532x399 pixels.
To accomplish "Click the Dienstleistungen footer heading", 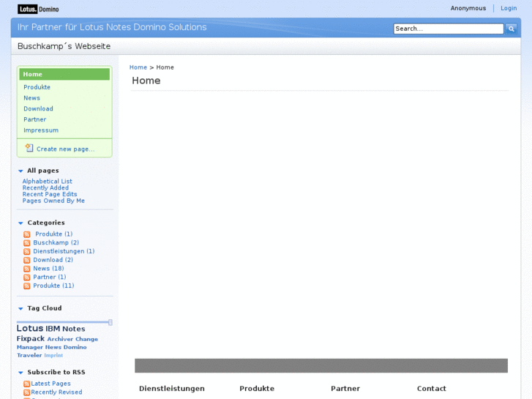I will [172, 389].
